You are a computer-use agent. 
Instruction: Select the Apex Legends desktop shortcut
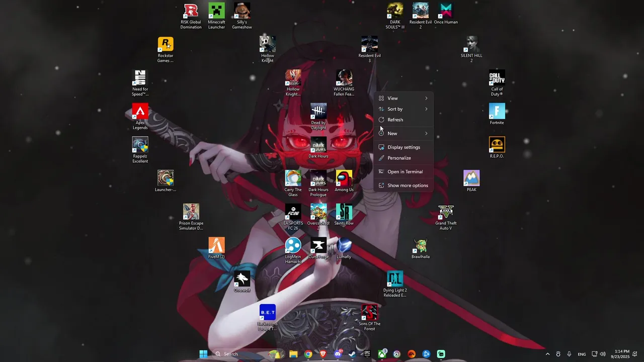coord(140,117)
